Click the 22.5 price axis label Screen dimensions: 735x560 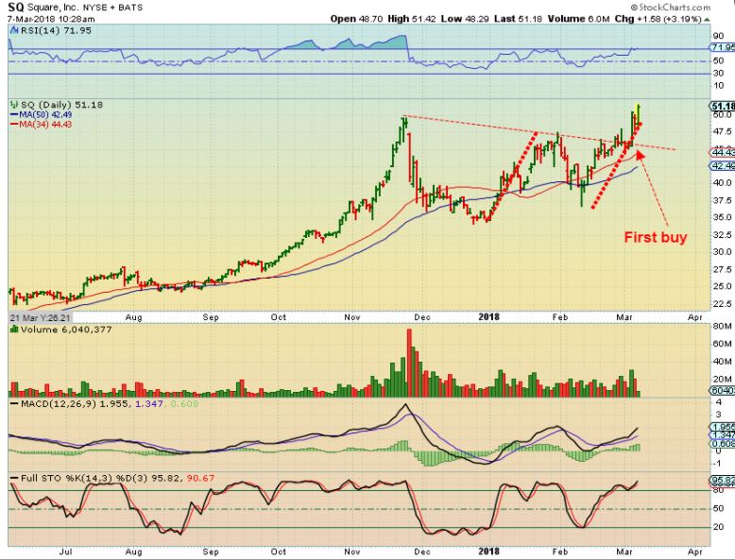click(723, 304)
